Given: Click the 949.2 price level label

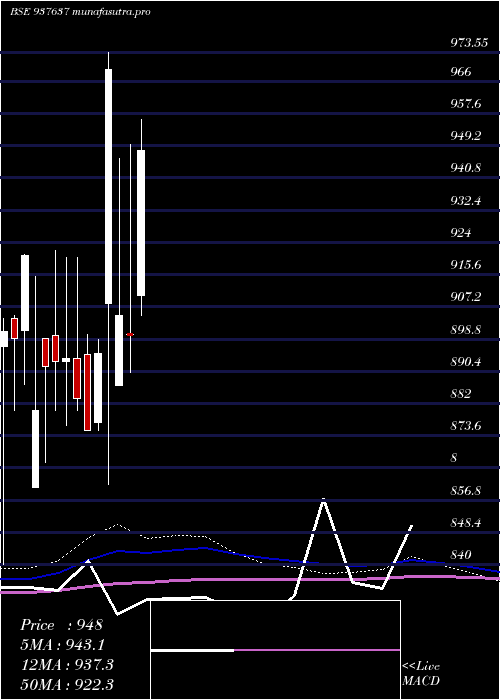Looking at the screenshot, I should coord(466,136).
